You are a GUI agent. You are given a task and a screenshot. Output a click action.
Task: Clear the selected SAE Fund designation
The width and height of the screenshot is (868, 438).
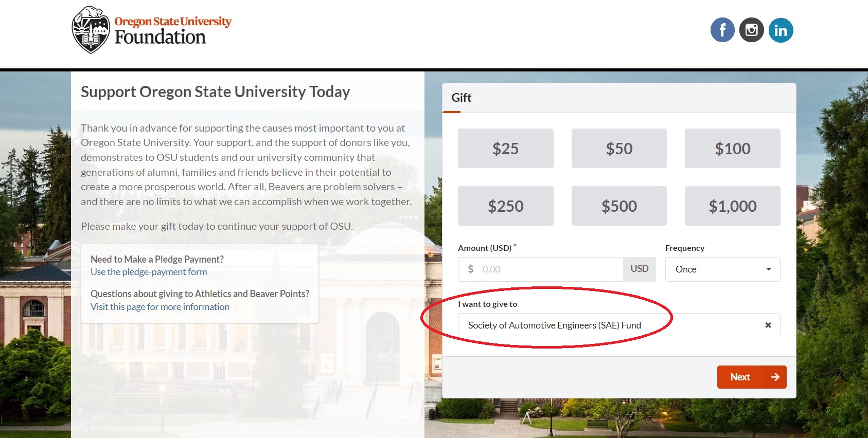point(768,325)
